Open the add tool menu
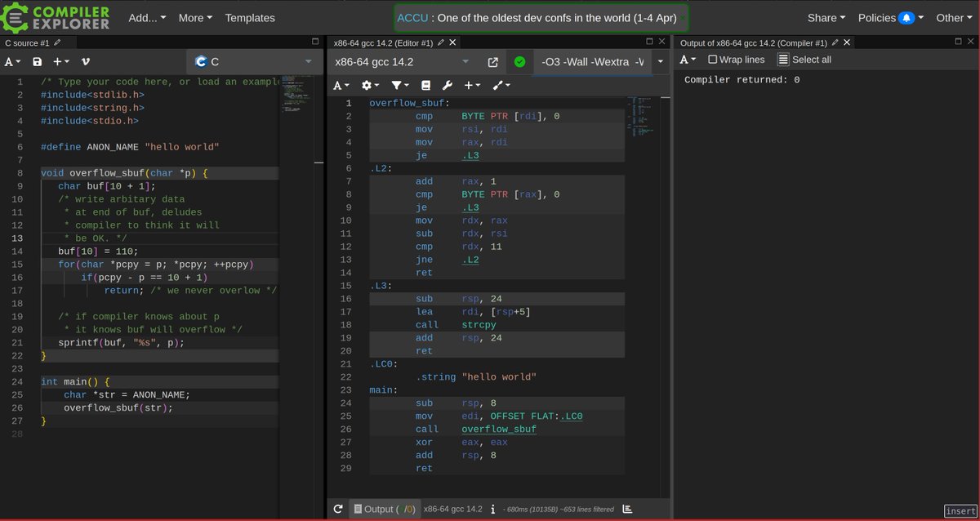The height and width of the screenshot is (521, 980). (501, 85)
